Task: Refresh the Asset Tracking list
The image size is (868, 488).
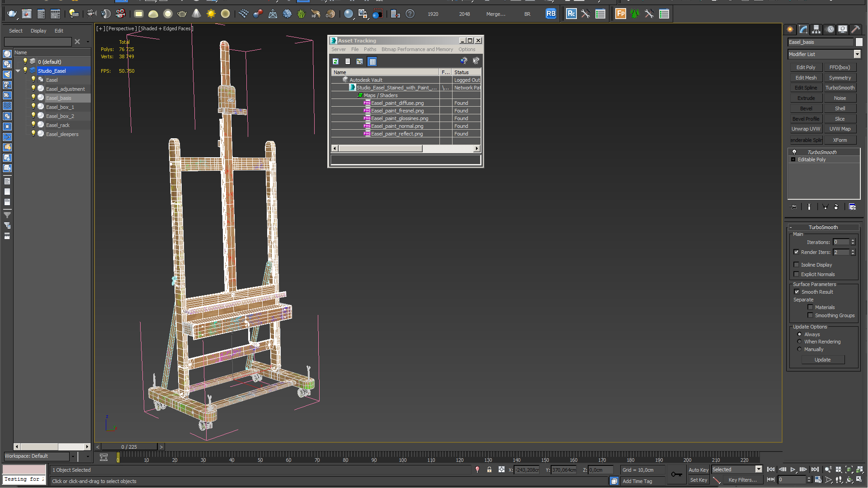Action: (x=335, y=61)
